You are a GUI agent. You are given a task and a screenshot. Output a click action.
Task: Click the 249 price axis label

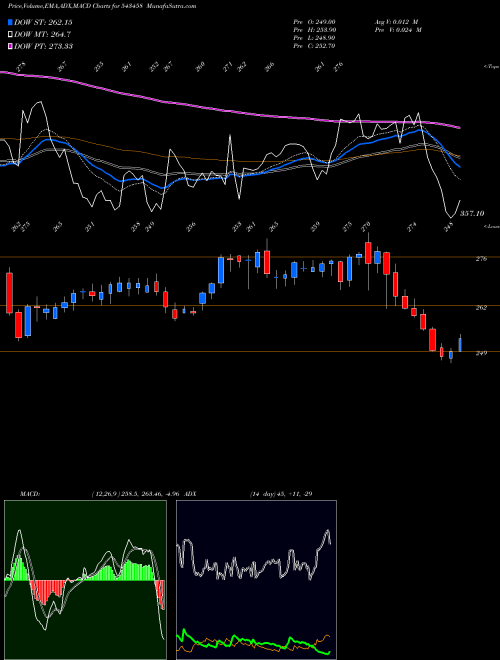pyautogui.click(x=481, y=353)
